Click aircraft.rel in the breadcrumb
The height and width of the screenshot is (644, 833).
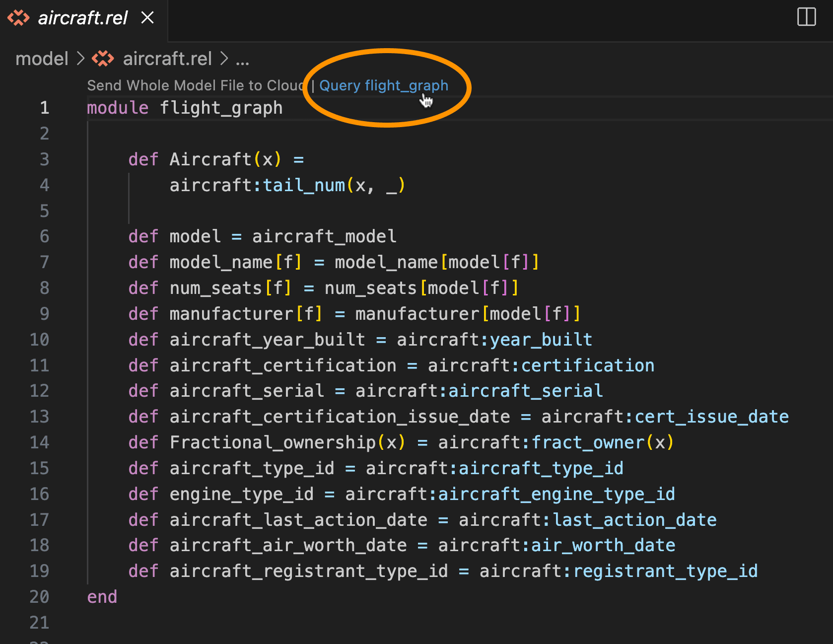[x=167, y=59]
